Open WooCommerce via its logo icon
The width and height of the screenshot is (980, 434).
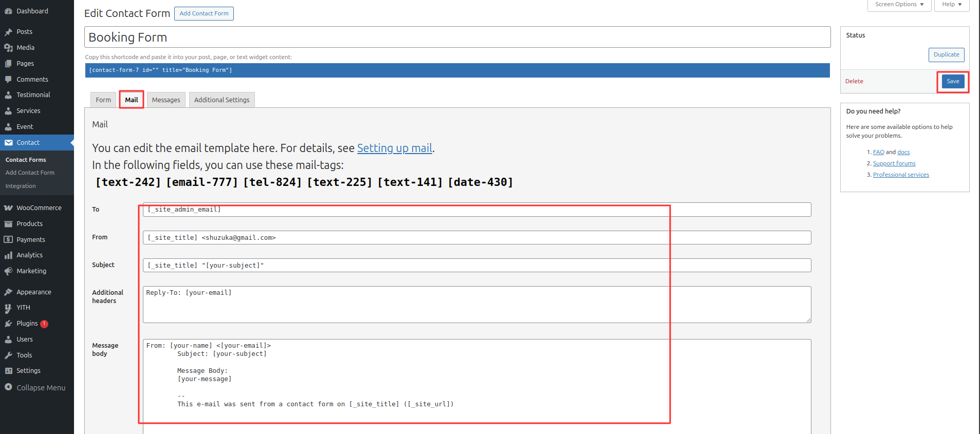coord(8,208)
